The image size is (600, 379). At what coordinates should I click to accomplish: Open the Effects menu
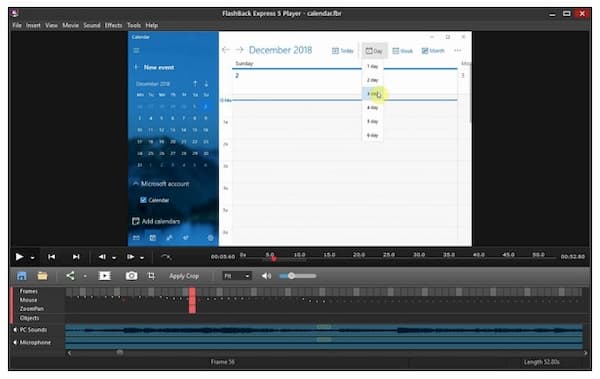point(113,25)
